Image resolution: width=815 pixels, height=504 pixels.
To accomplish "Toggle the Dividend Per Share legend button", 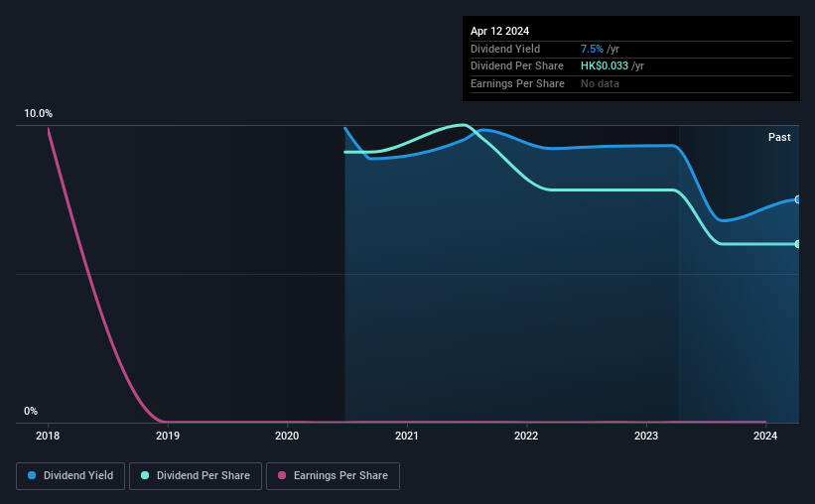I will (x=196, y=476).
